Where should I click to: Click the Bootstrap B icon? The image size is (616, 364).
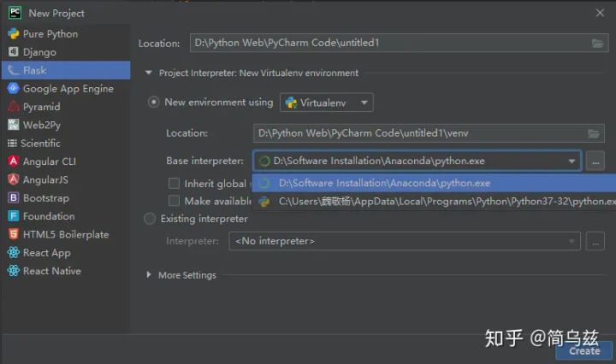tap(14, 197)
